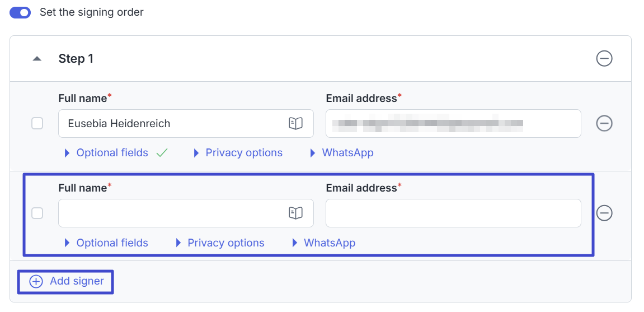Click the Add signer button
The height and width of the screenshot is (312, 644).
(x=76, y=282)
